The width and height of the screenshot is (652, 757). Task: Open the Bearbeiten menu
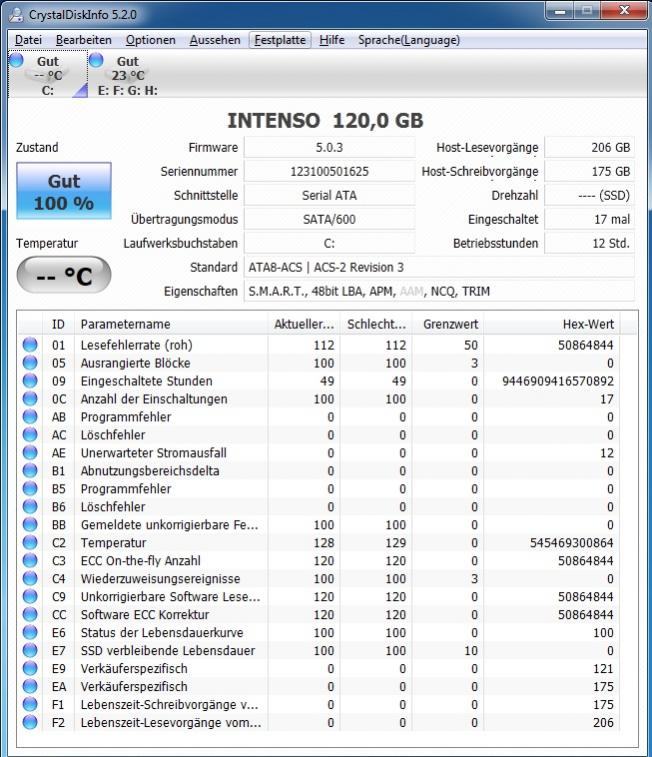tap(83, 40)
